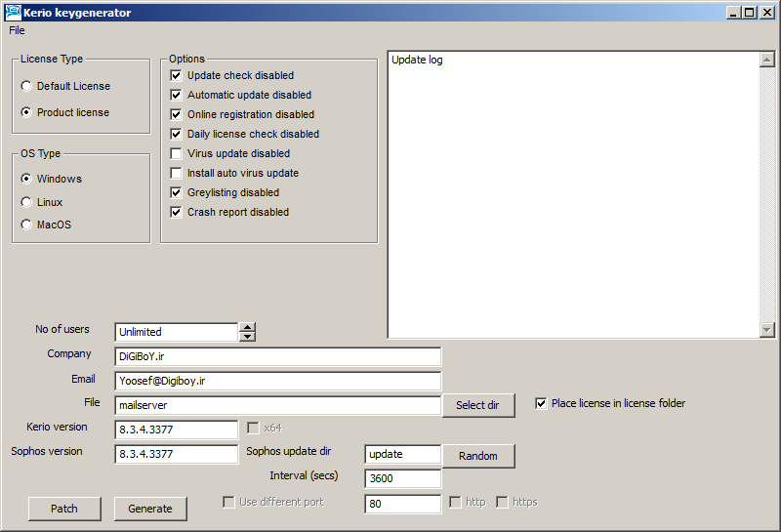Image resolution: width=781 pixels, height=532 pixels.
Task: Click the Interval (secs) field
Action: (x=403, y=478)
